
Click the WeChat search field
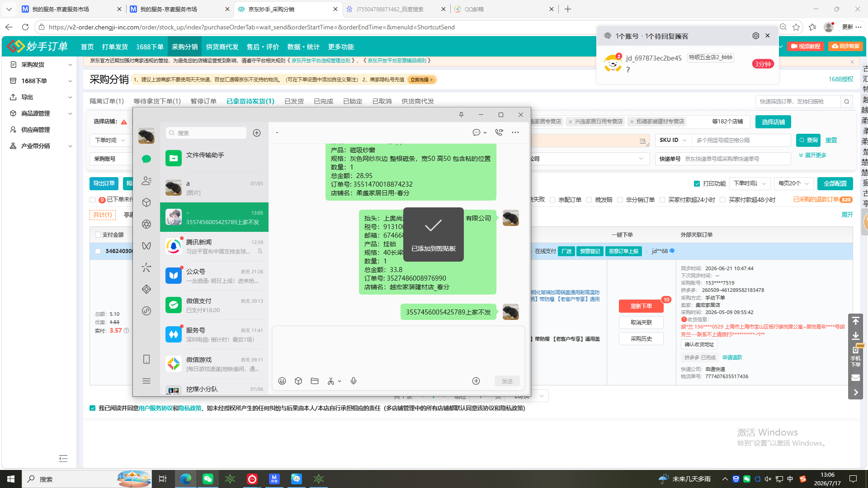coord(206,133)
